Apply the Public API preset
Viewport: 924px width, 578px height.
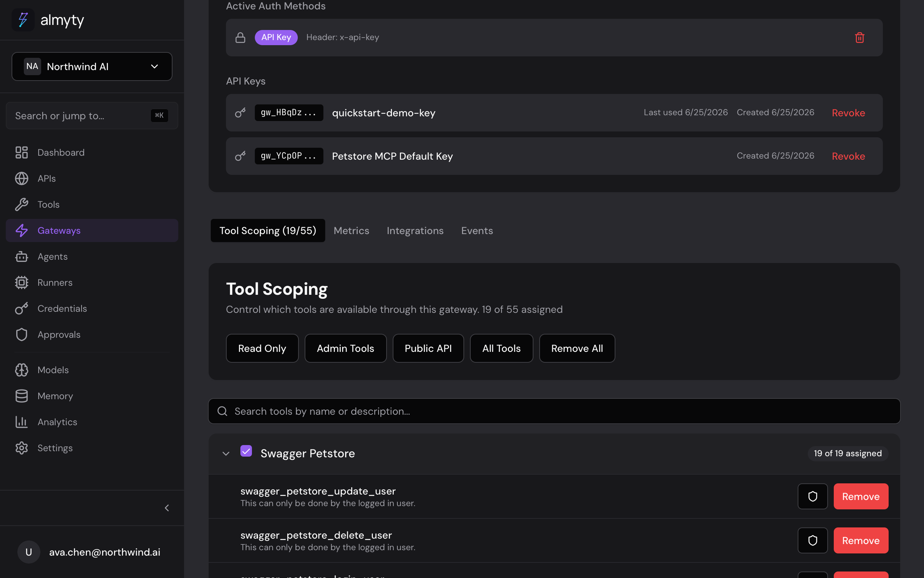click(x=428, y=348)
